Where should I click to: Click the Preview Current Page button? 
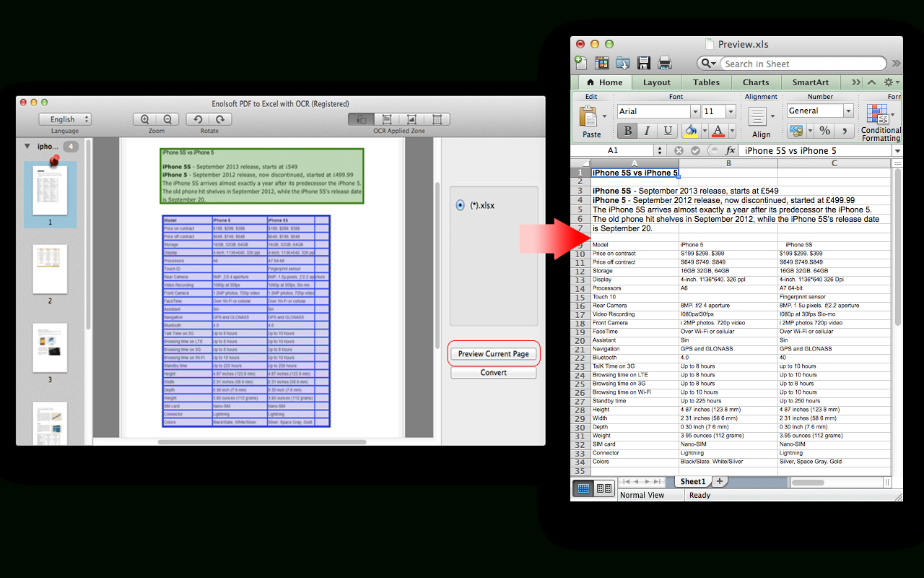click(493, 353)
